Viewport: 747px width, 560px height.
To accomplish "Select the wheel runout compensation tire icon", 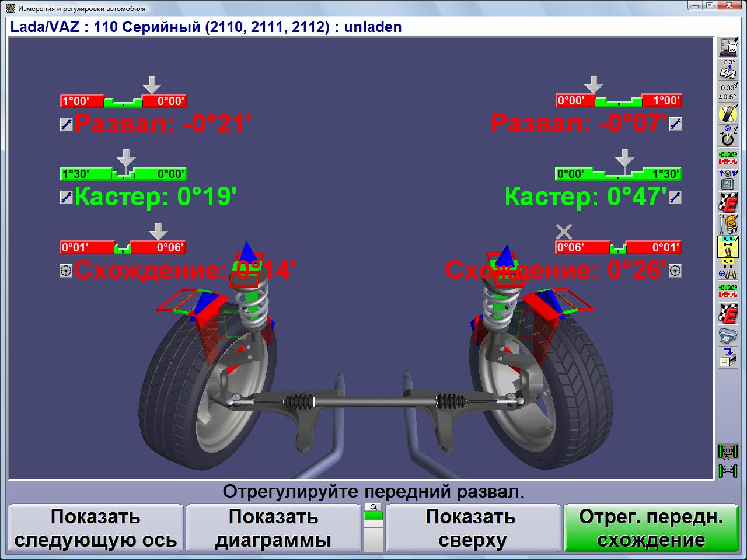I will click(728, 114).
